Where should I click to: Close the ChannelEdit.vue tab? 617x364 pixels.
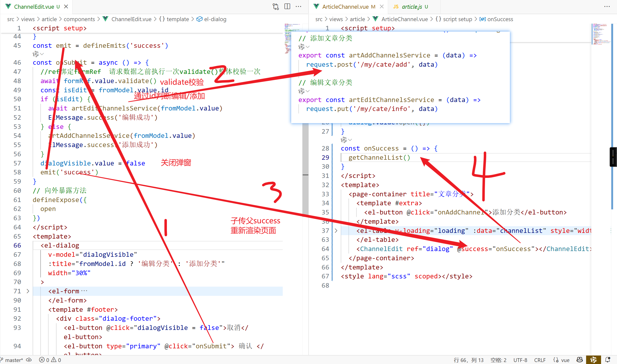click(66, 7)
